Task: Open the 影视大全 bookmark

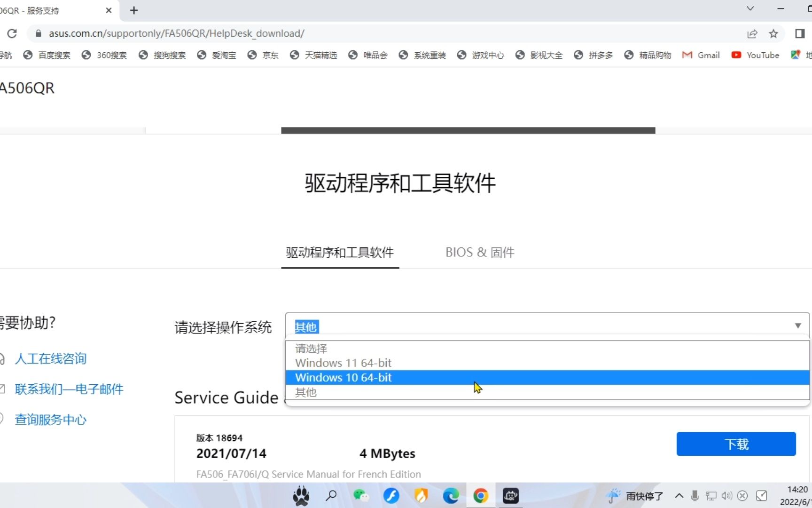Action: (x=539, y=55)
